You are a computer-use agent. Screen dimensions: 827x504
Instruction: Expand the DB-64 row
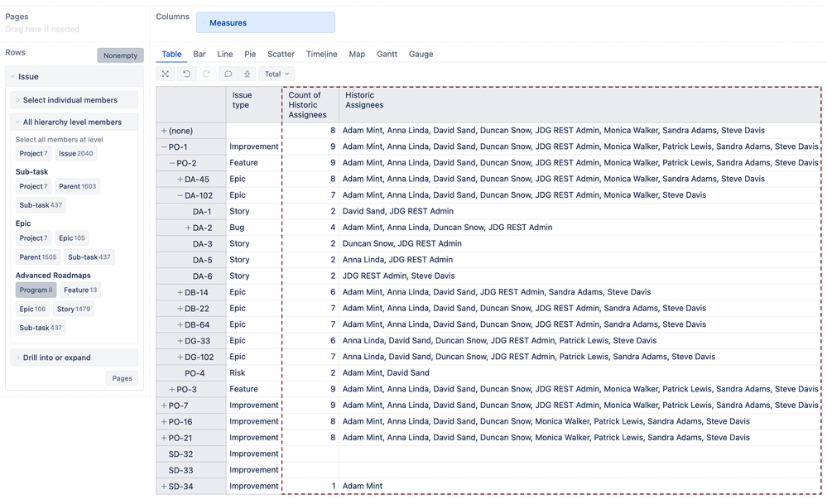180,324
